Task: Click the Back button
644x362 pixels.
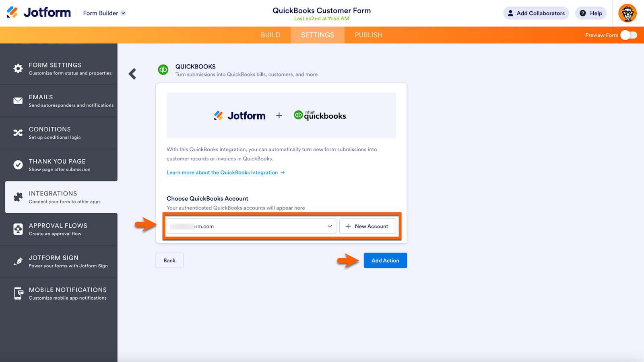Action: (169, 261)
